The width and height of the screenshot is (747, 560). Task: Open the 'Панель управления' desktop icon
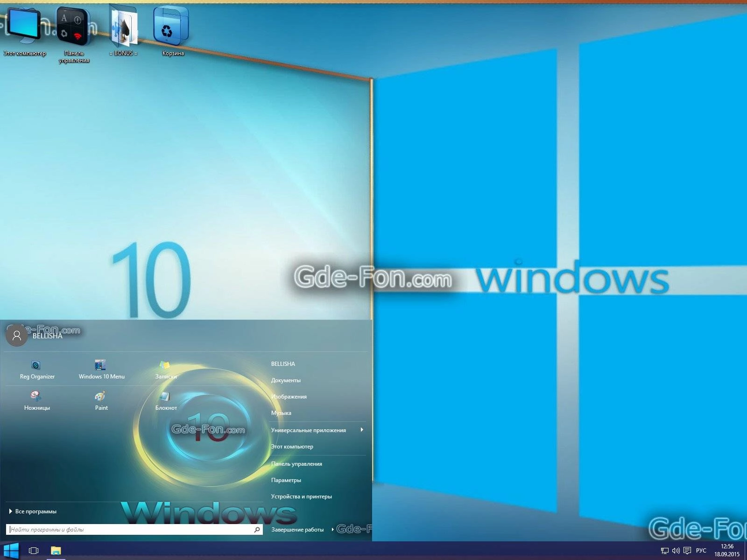click(74, 35)
